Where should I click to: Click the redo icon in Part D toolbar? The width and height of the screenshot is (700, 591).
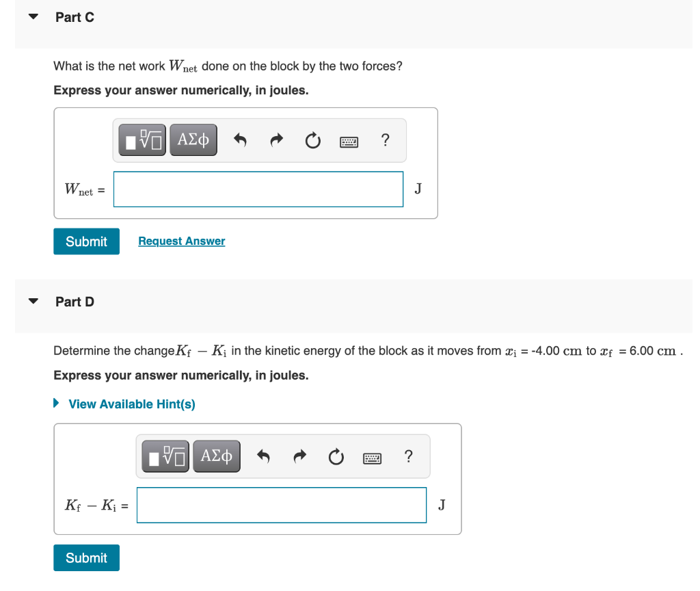[299, 456]
